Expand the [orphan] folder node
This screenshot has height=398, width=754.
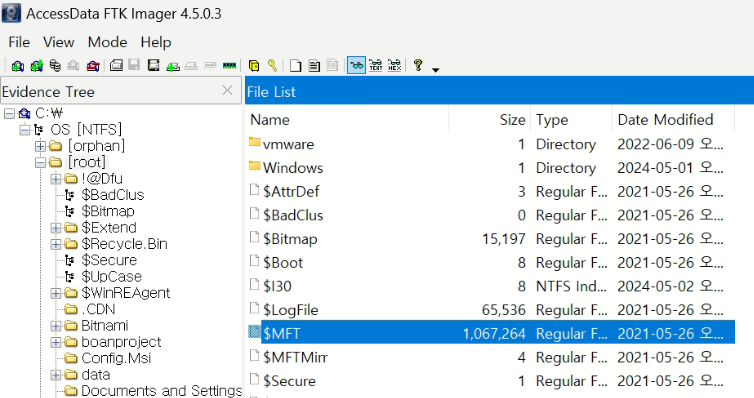click(40, 146)
